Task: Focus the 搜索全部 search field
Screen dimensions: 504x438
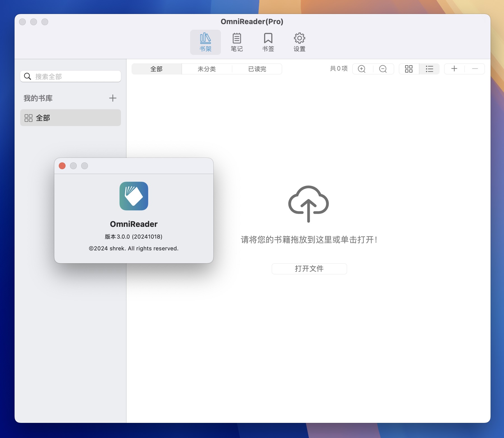Action: [71, 76]
